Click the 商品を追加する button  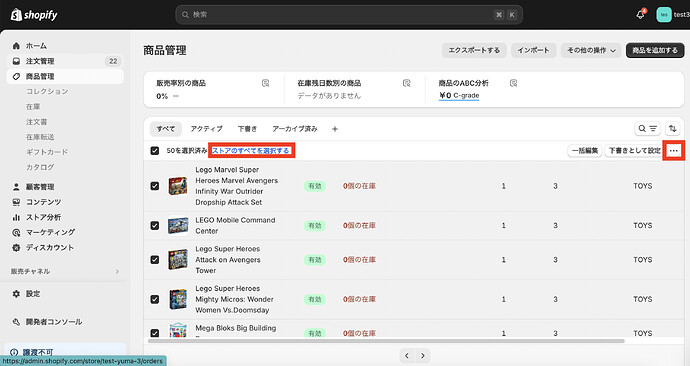pyautogui.click(x=655, y=50)
